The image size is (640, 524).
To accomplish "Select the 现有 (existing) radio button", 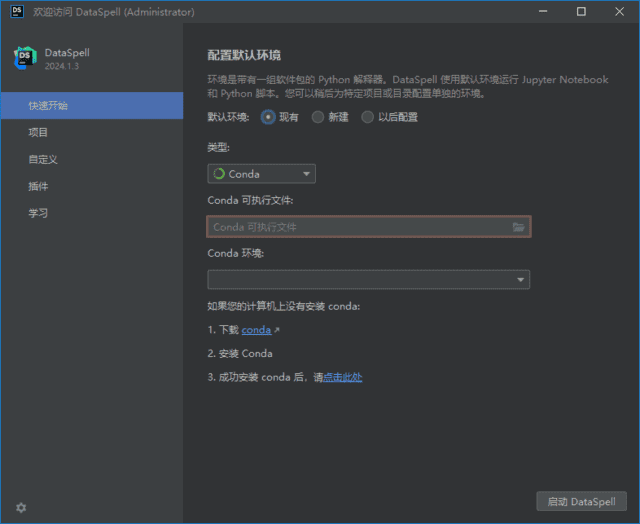I will (x=268, y=117).
